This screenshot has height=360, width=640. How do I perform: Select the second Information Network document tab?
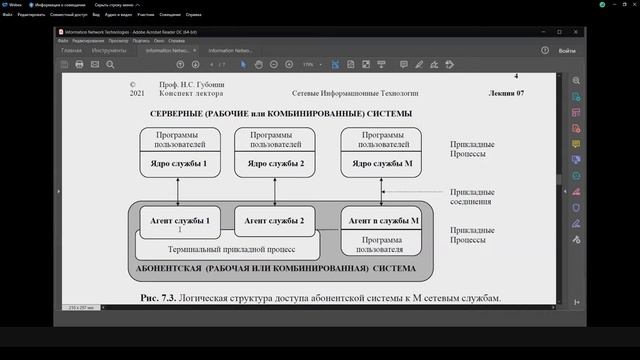pos(230,51)
